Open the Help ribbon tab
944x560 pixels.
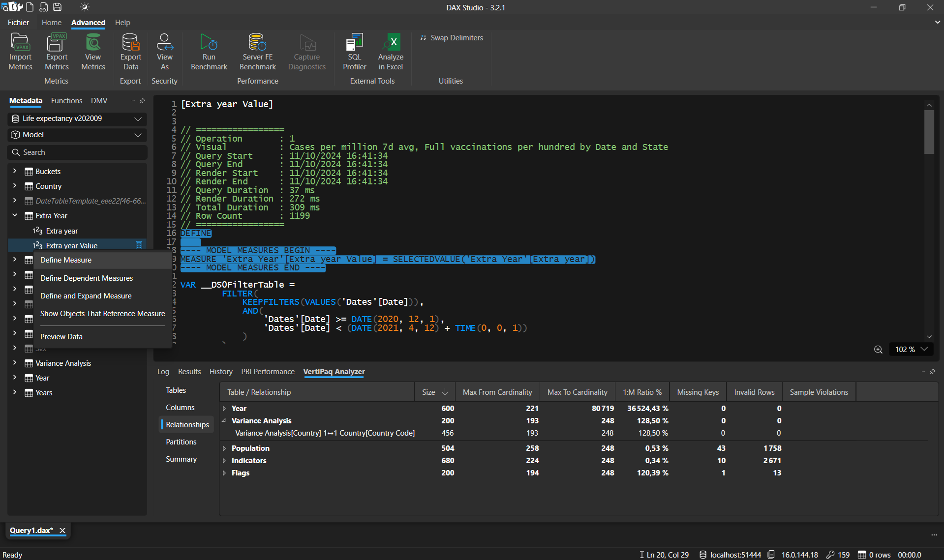coord(122,23)
